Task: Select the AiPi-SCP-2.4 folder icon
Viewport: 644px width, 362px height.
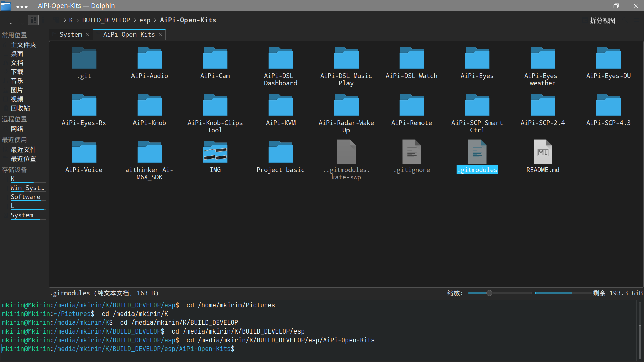Action: click(x=543, y=105)
